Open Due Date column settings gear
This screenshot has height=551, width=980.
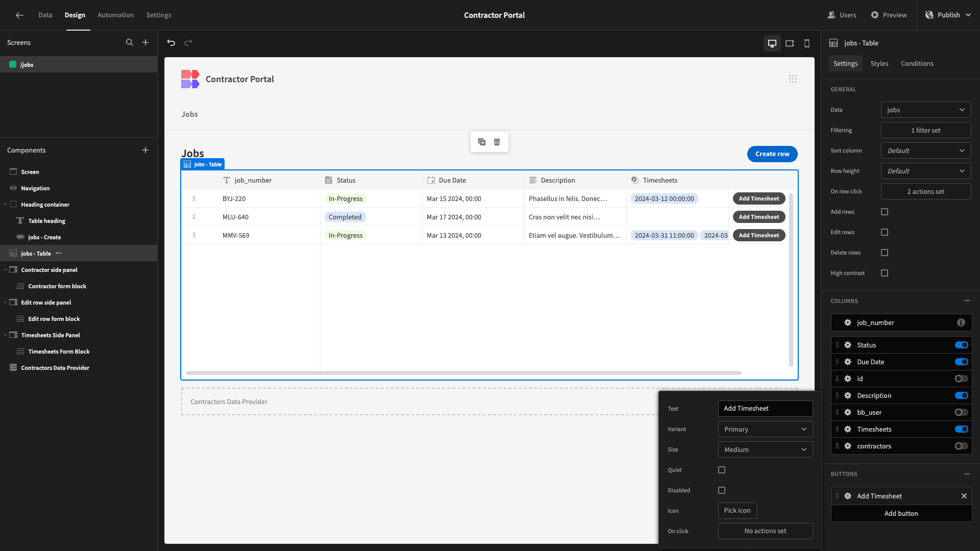click(848, 362)
